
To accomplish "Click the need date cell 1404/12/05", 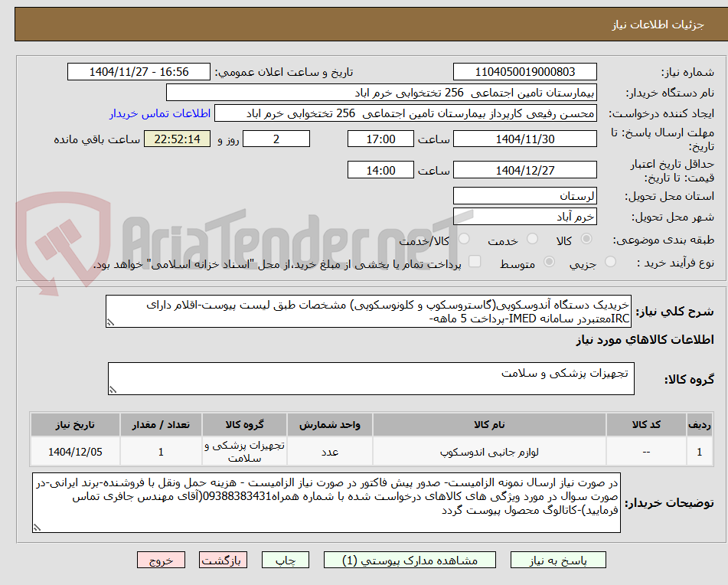I will (75, 452).
